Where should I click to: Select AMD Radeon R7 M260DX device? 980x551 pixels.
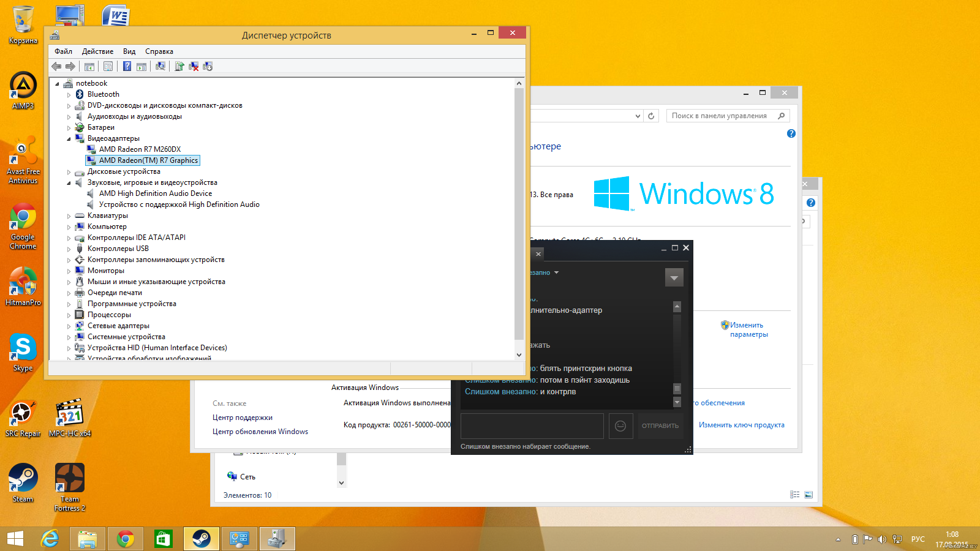tap(140, 149)
